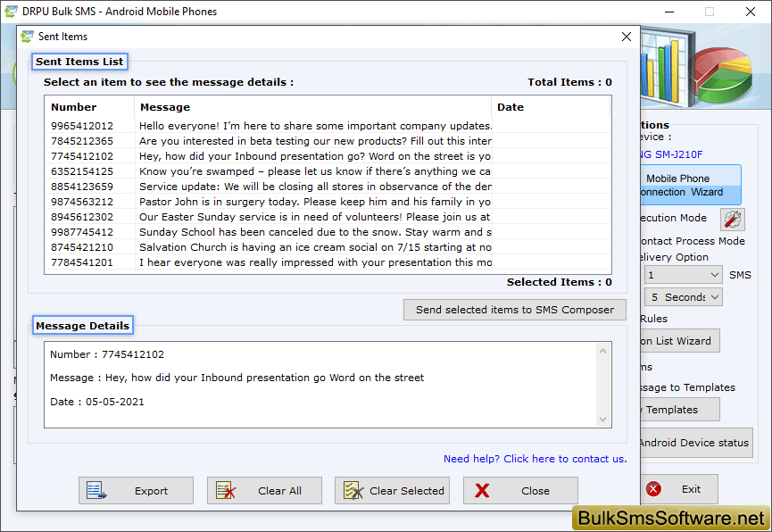The height and width of the screenshot is (532, 772).
Task: Sort list by Number column header
Action: [x=89, y=107]
